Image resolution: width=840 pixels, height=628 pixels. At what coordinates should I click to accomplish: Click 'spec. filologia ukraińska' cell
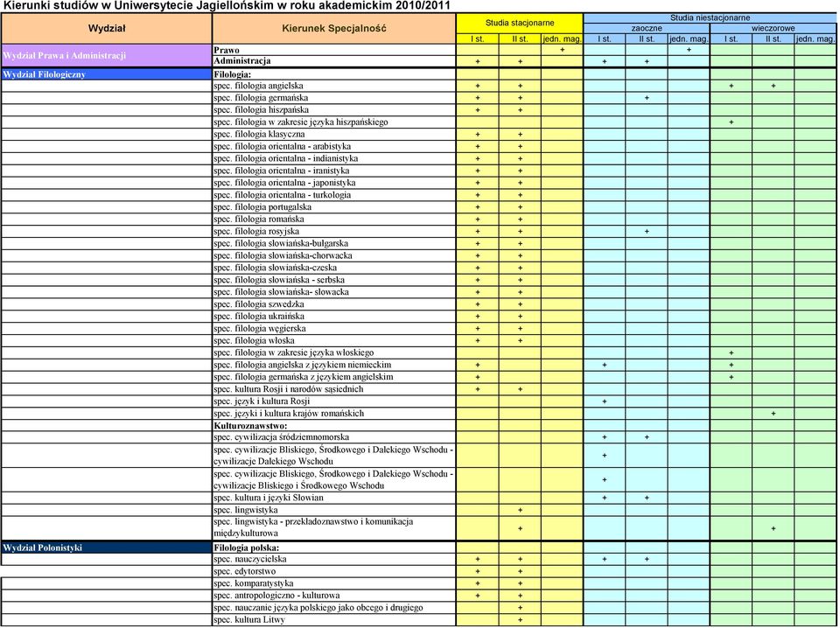point(333,317)
